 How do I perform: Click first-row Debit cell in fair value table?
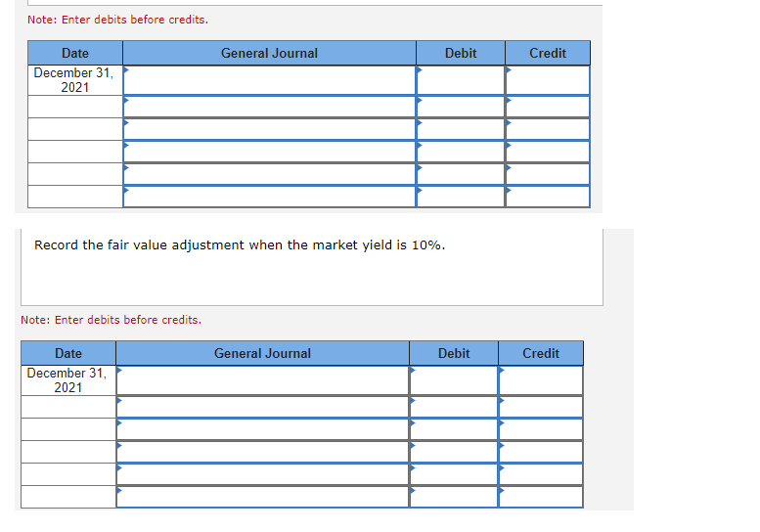454,380
